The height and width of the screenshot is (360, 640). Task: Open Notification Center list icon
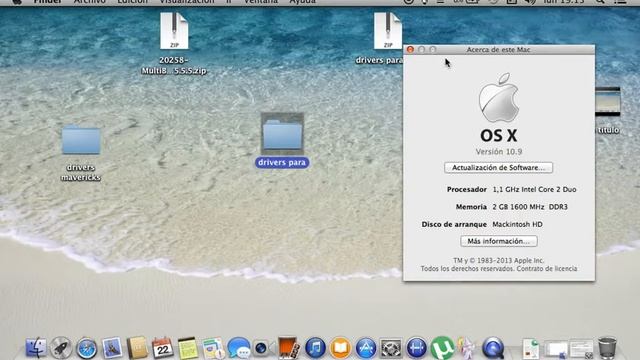[620, 2]
